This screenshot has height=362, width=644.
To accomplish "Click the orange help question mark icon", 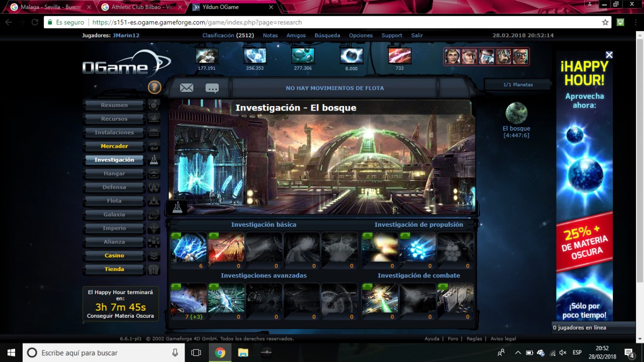I will pyautogui.click(x=154, y=87).
